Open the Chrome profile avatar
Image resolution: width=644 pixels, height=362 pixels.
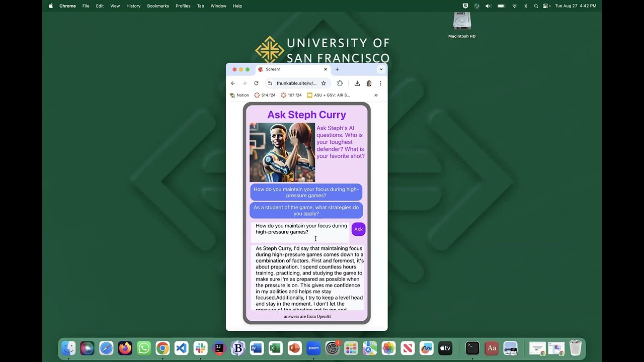pos(369,83)
